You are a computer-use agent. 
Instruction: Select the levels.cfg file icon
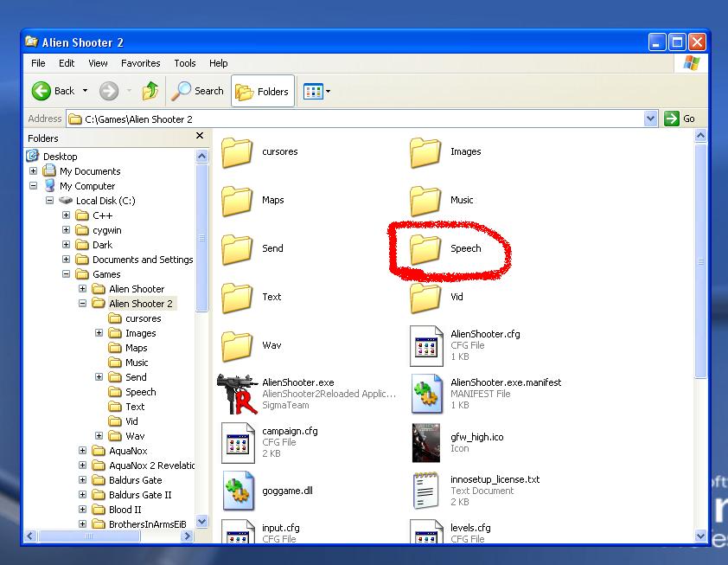pos(426,531)
